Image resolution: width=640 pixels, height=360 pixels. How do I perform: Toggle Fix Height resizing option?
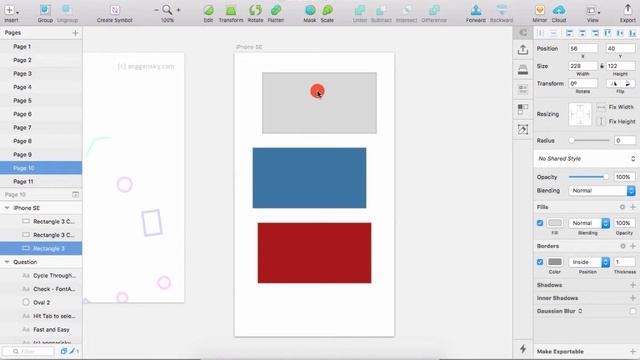601,121
